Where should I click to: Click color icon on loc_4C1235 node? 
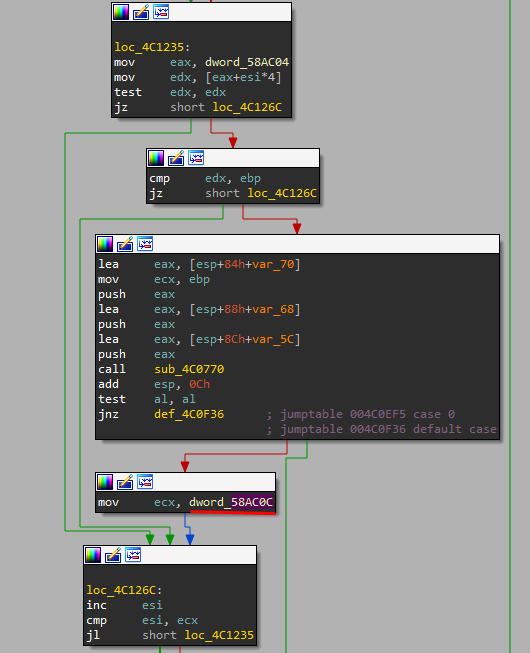pos(121,12)
